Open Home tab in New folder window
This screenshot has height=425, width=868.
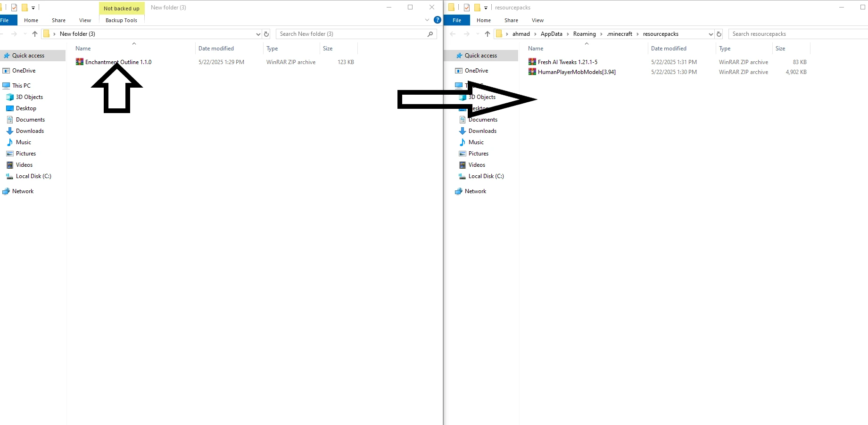(31, 20)
